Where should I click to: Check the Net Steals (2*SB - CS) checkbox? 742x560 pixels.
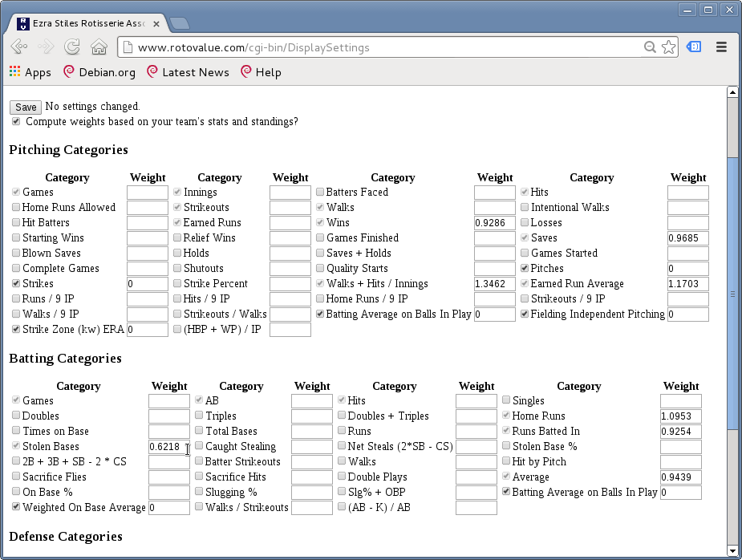click(x=342, y=446)
